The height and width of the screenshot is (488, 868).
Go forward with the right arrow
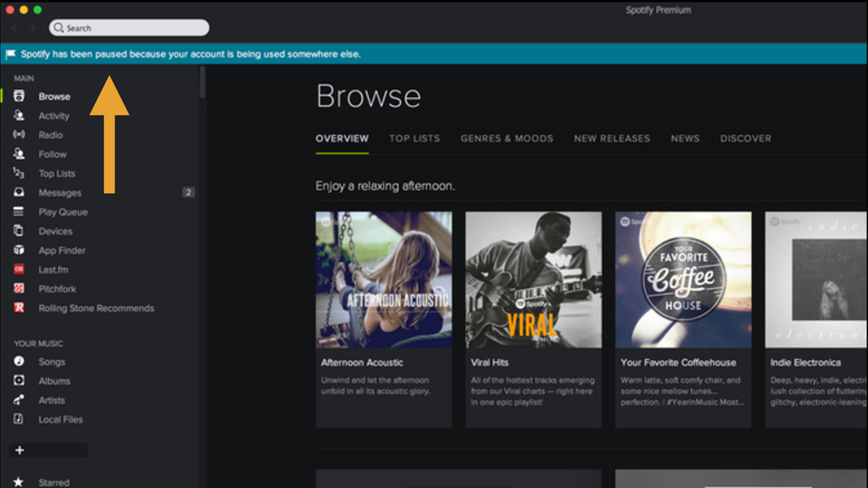33,28
